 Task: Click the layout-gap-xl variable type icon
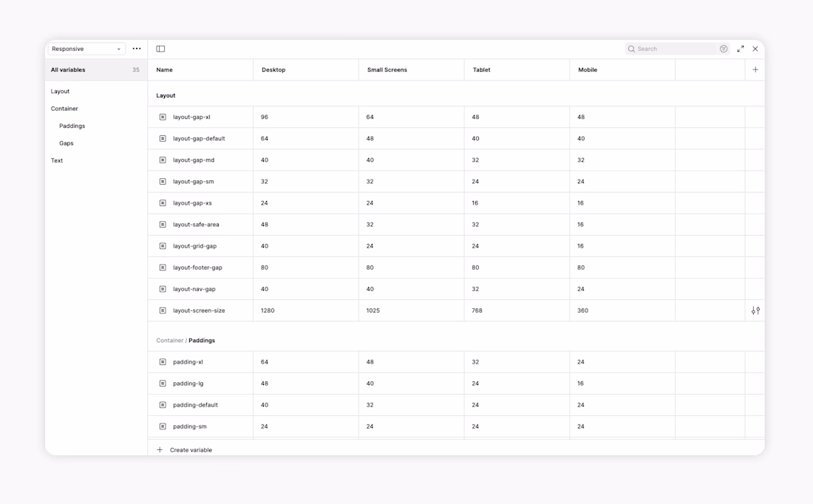click(x=163, y=117)
